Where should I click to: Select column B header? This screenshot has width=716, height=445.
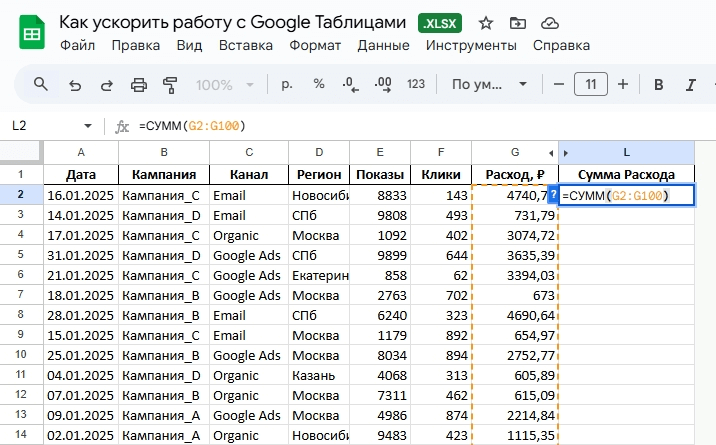[164, 152]
